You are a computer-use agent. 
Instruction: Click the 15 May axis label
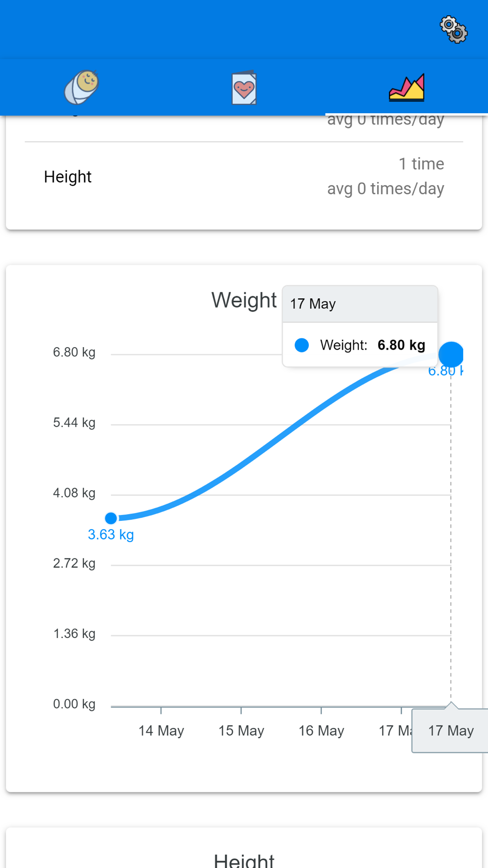tap(241, 730)
